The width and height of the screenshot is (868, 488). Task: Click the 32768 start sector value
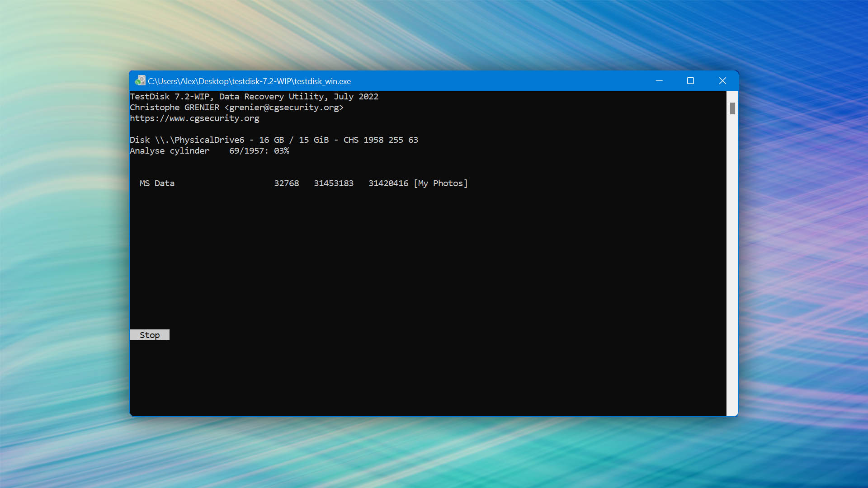287,183
